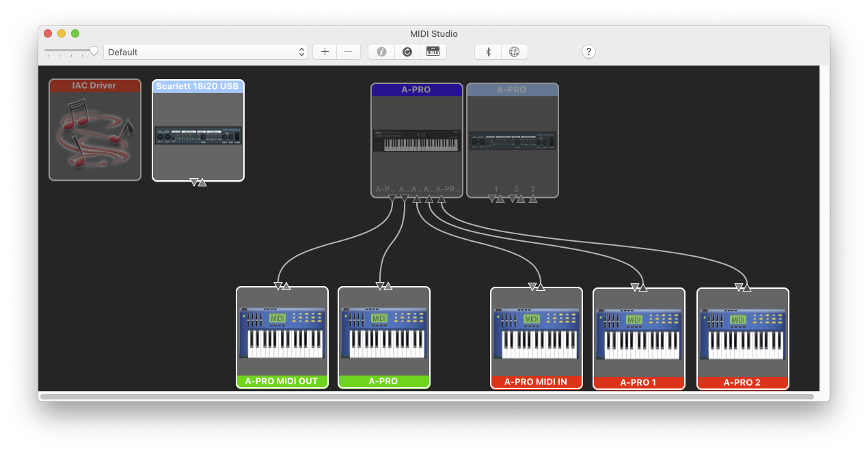
Task: Close the MIDI Studio window
Action: tap(48, 33)
